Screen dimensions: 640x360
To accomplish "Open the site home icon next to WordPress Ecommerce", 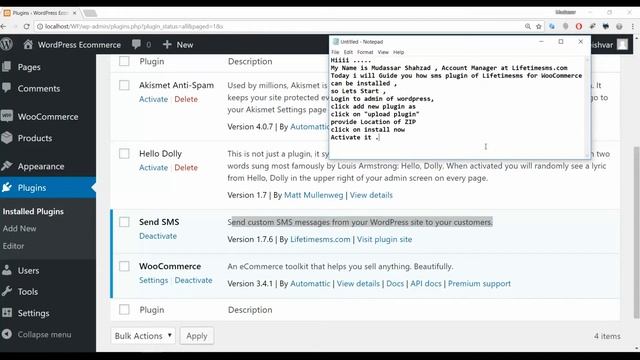I will click(28, 44).
